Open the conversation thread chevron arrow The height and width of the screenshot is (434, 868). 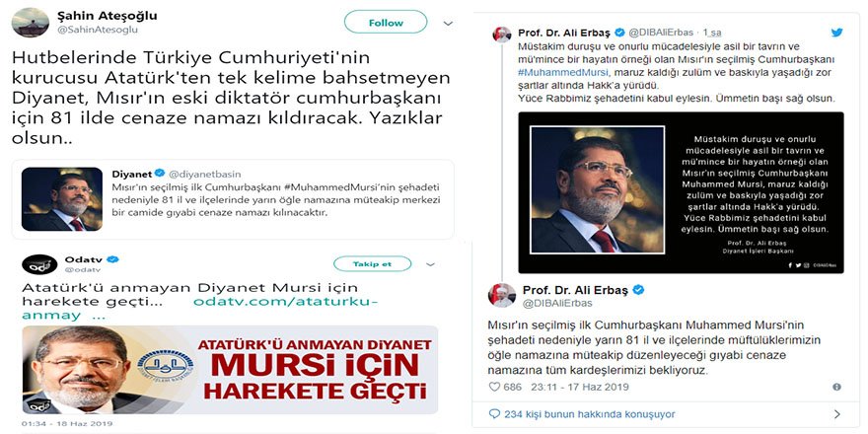point(836,413)
